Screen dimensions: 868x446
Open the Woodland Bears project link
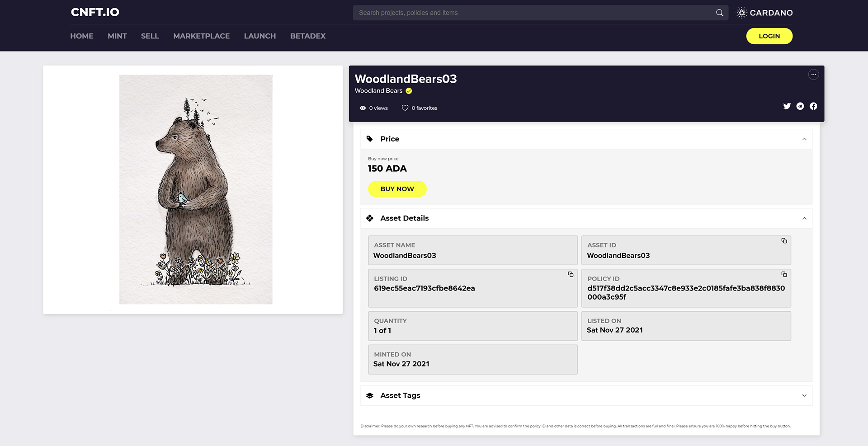(378, 91)
